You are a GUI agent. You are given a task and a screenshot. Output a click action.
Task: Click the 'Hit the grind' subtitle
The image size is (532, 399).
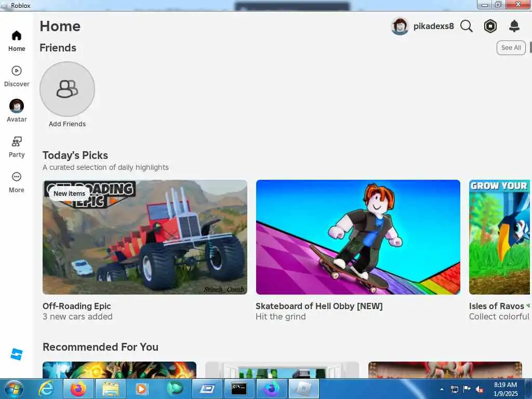coord(281,316)
